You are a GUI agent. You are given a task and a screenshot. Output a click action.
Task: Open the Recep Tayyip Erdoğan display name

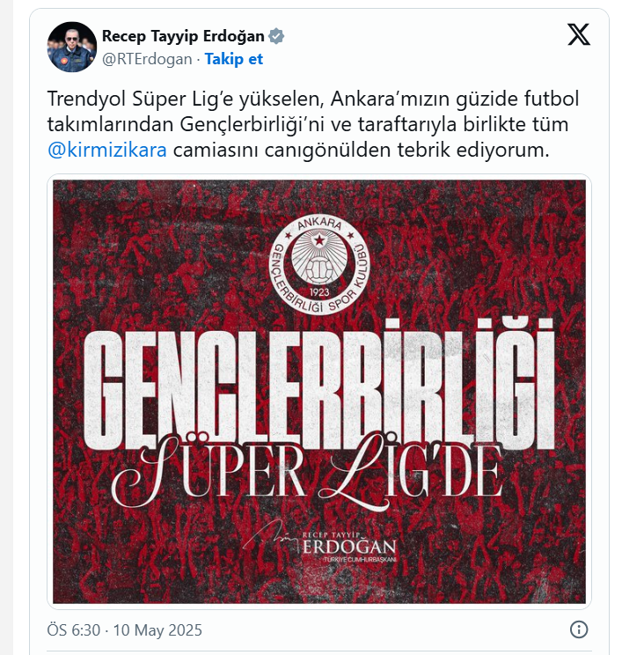pyautogui.click(x=183, y=36)
